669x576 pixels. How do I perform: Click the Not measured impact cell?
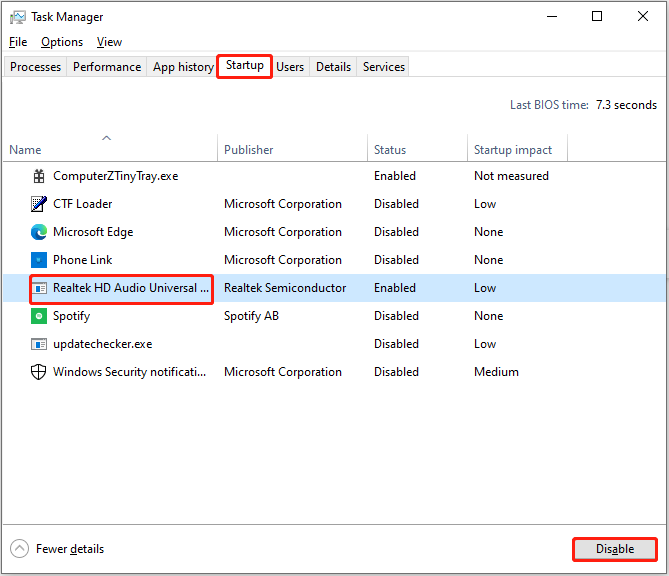pyautogui.click(x=511, y=176)
